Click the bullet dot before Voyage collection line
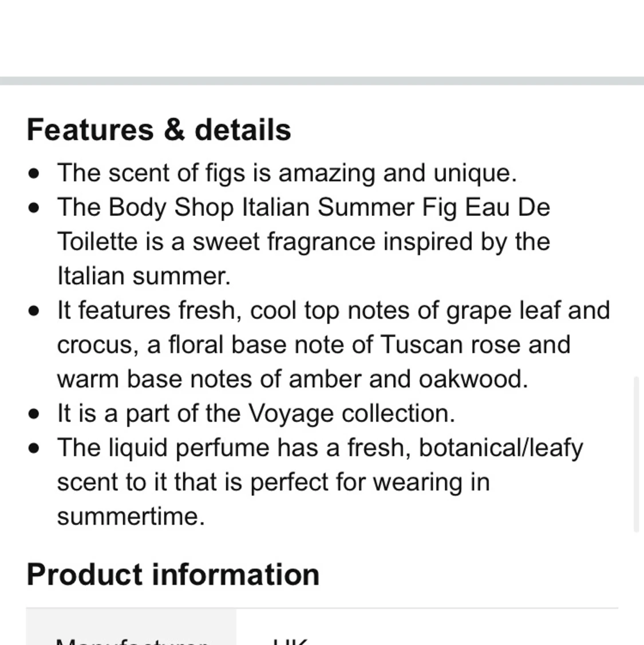 coord(34,414)
